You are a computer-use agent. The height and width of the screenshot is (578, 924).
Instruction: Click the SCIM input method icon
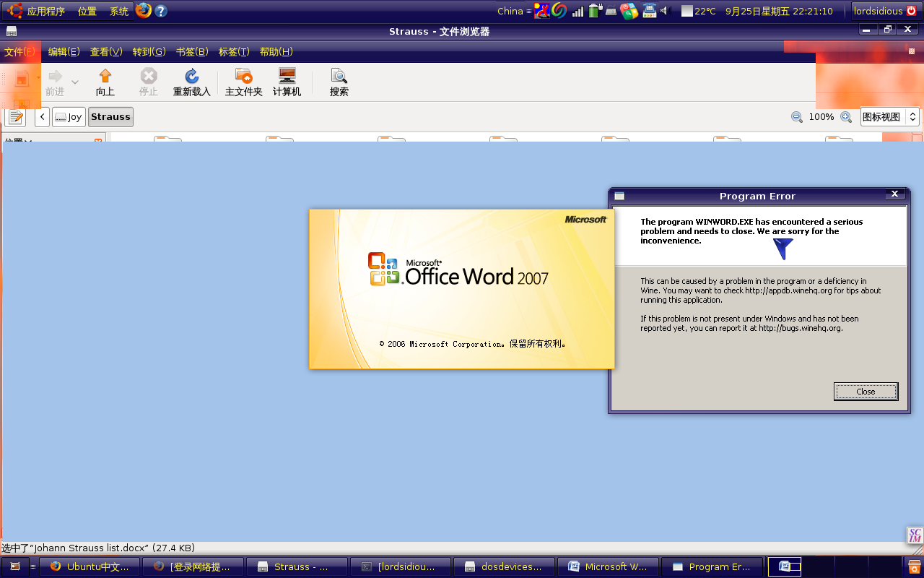[915, 535]
